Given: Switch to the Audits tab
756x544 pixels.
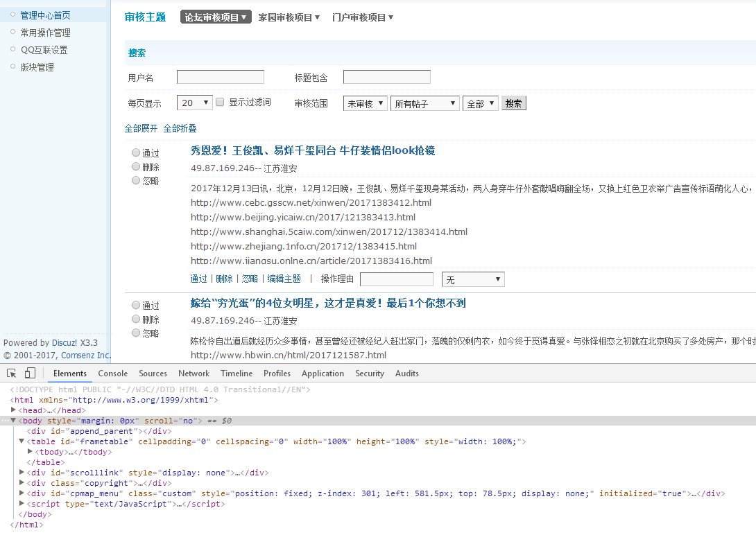Looking at the screenshot, I should pos(407,374).
